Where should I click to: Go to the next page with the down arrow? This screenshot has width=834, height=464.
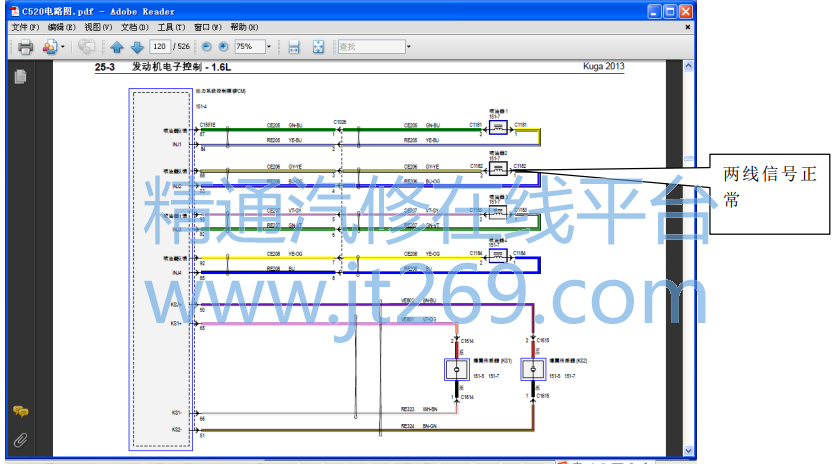tap(137, 47)
